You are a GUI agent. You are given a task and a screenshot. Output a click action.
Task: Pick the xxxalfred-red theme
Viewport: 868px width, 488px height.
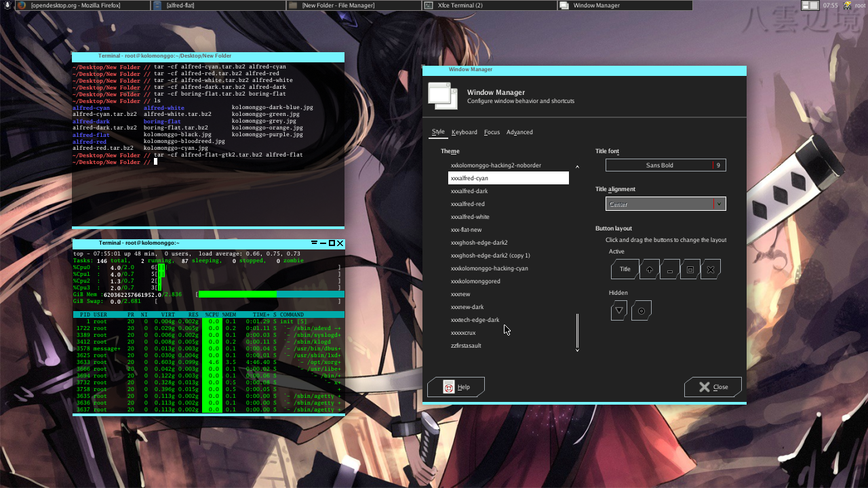[x=509, y=204]
